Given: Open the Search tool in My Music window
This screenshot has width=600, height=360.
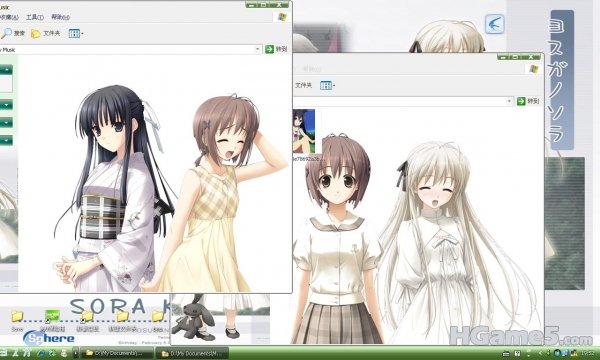Looking at the screenshot, I should [13, 33].
